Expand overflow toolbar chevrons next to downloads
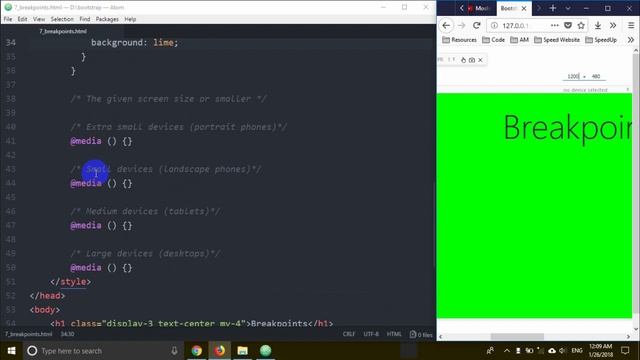This screenshot has height=360, width=640. 613,25
